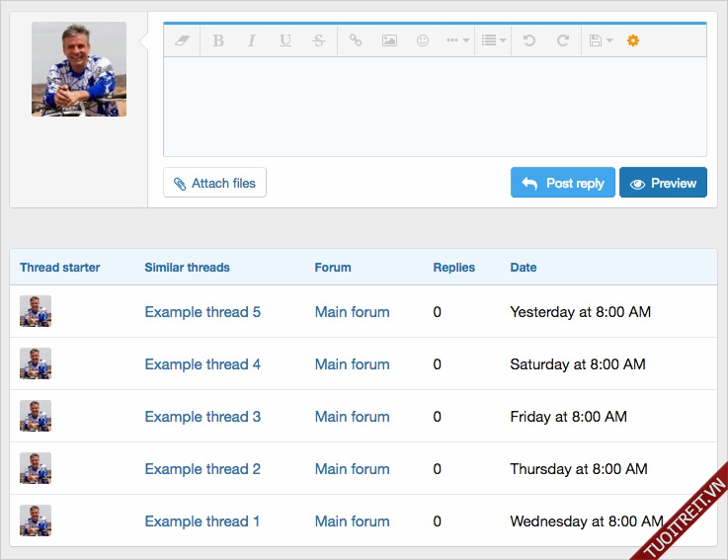Click the eraser remove-formatting icon

182,40
